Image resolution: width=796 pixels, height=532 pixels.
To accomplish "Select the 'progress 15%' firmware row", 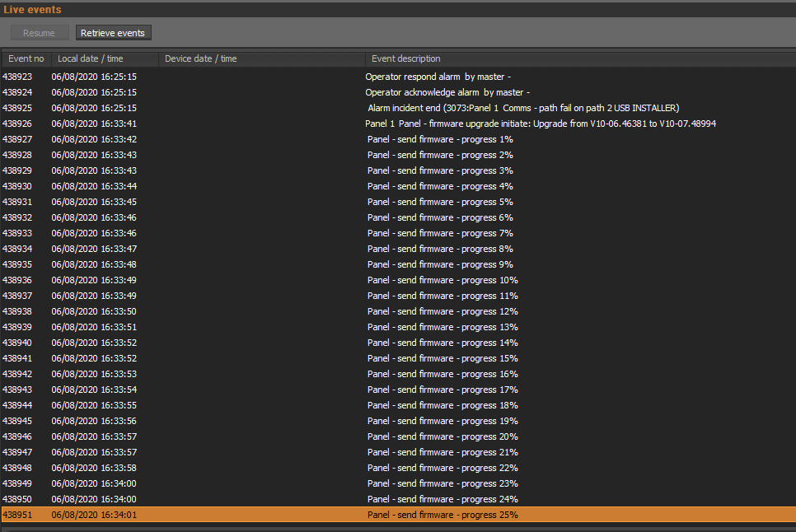I will coord(398,358).
